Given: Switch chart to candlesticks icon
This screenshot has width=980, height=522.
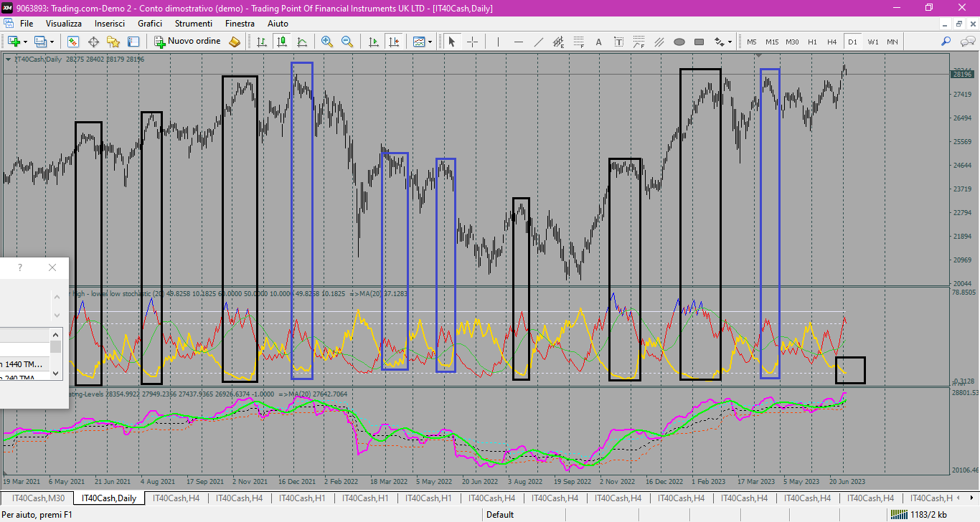Looking at the screenshot, I should click(x=282, y=42).
